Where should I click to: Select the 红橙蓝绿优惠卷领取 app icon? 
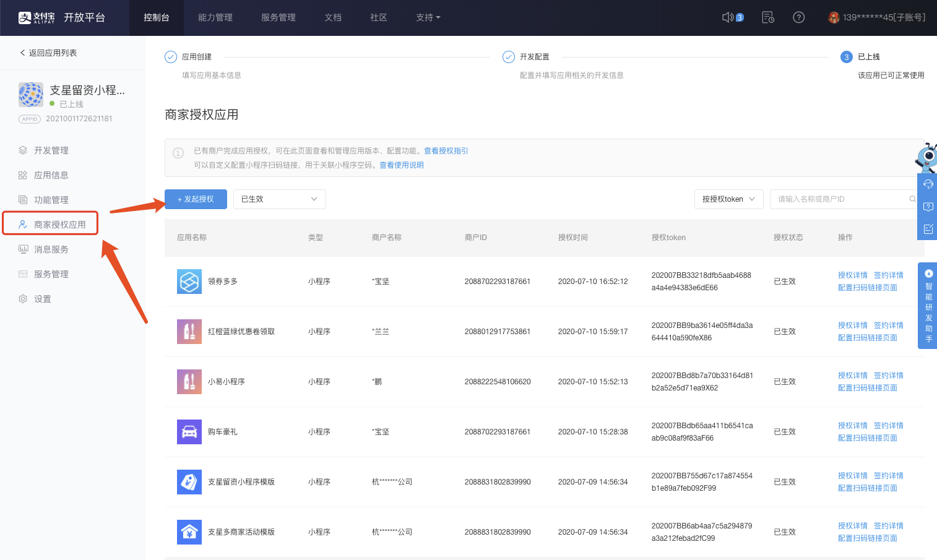[x=189, y=332]
